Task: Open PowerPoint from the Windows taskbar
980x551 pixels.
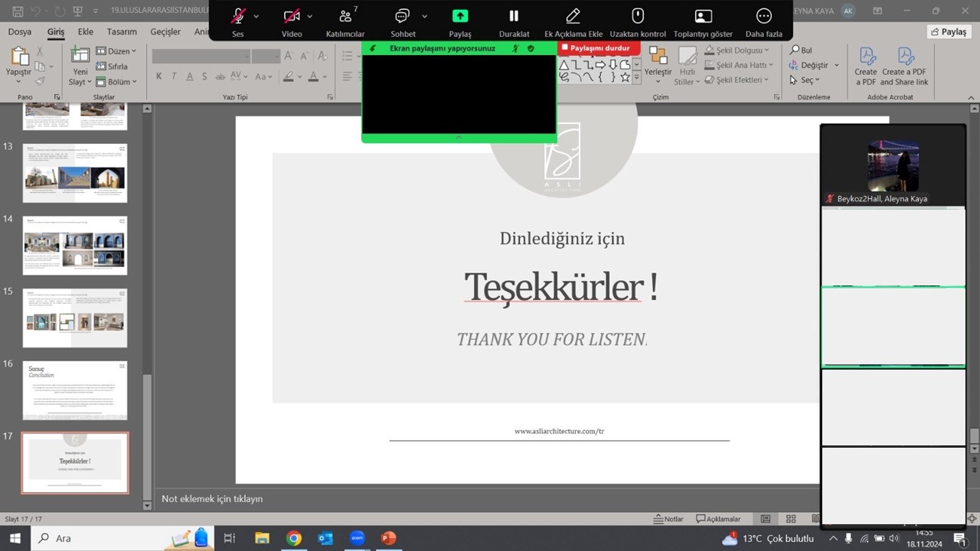Action: point(389,538)
